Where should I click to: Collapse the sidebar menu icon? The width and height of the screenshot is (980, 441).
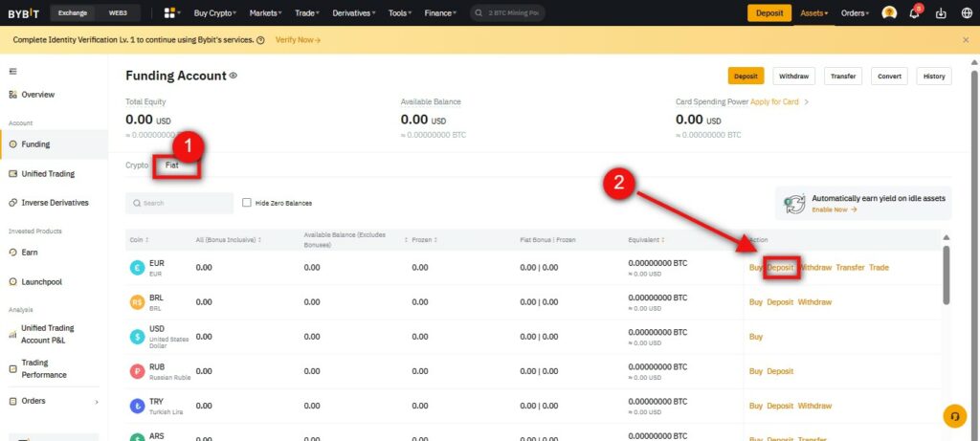point(12,71)
